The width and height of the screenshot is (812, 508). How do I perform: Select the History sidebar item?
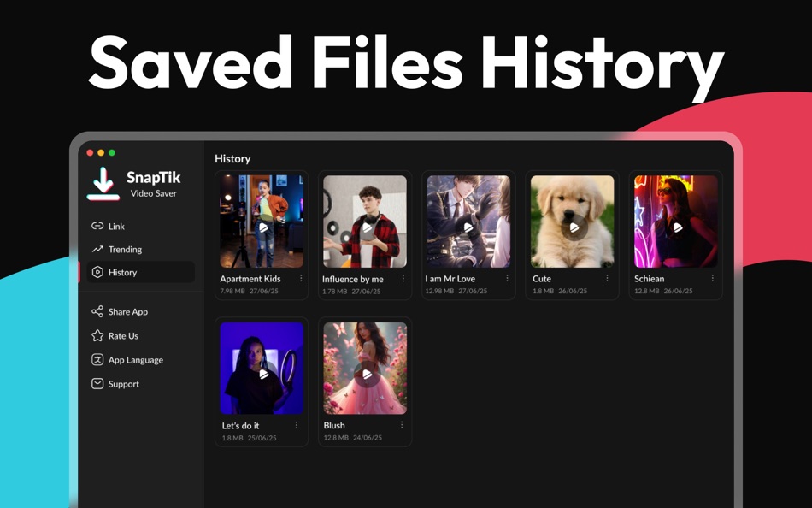coord(140,272)
